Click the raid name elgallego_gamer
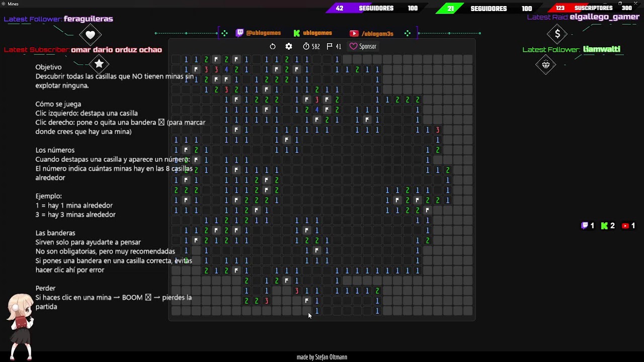Image resolution: width=644 pixels, height=362 pixels. (x=604, y=17)
